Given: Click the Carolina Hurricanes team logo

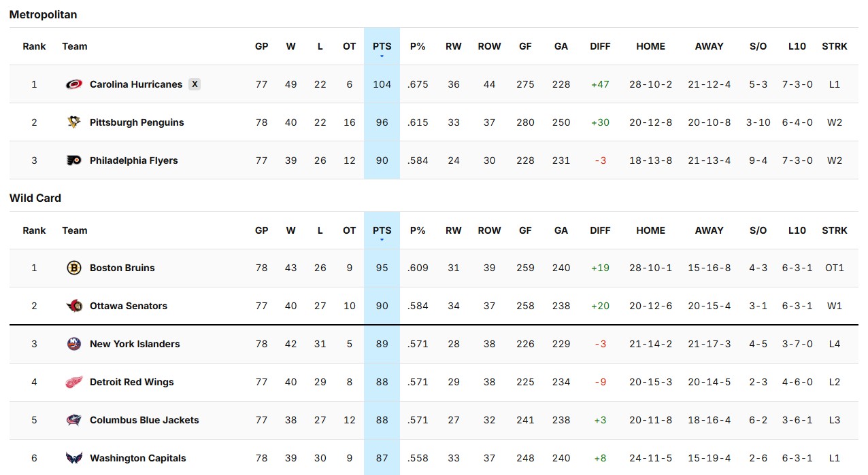Looking at the screenshot, I should [x=73, y=84].
